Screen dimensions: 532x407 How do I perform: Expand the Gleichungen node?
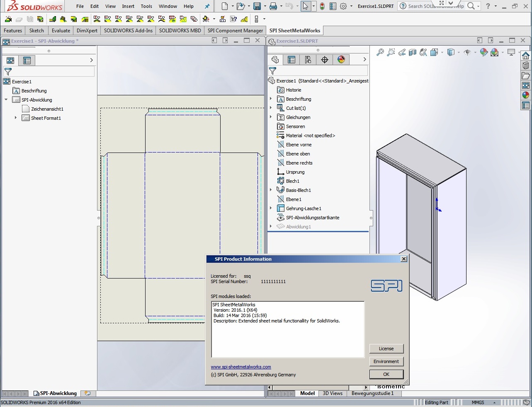point(271,117)
